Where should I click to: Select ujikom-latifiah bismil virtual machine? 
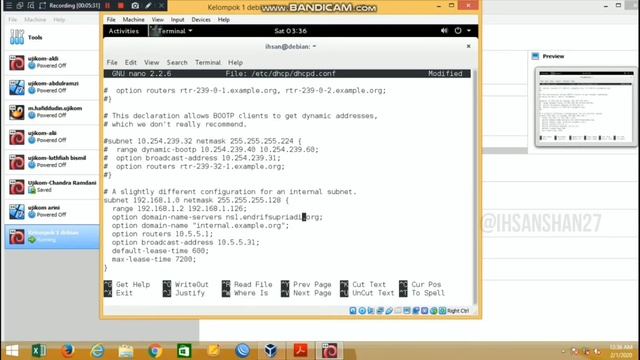(51, 162)
